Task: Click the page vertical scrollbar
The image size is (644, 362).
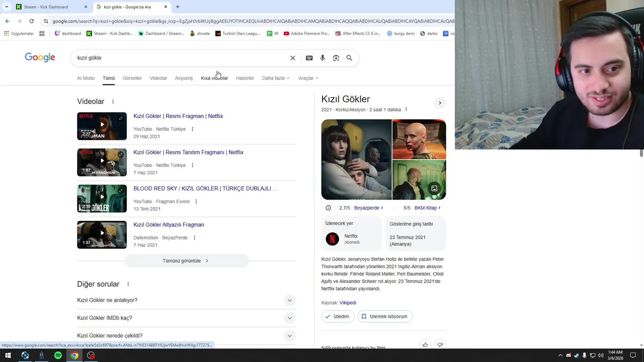Action: click(x=641, y=153)
